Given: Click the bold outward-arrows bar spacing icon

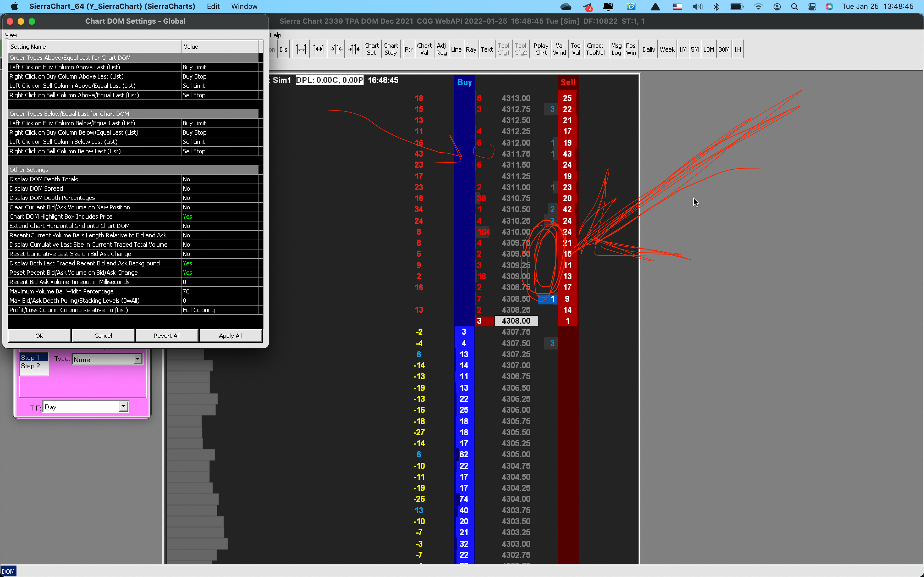Looking at the screenshot, I should coord(318,49).
